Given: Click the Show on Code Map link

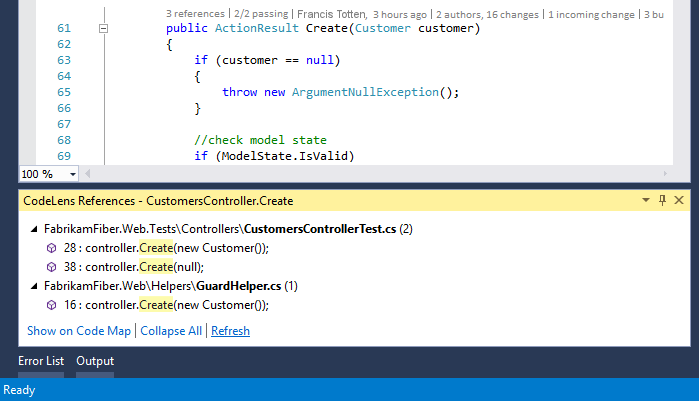Looking at the screenshot, I should [80, 331].
